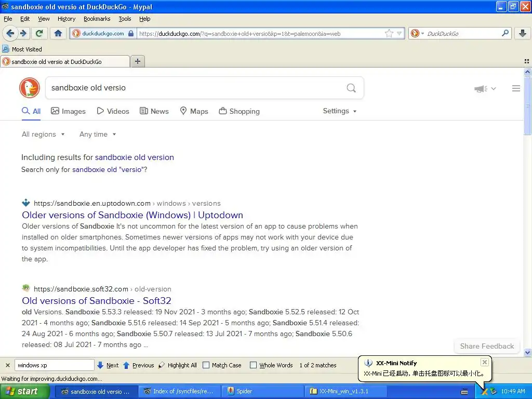Jump to Previous find match

[138, 365]
